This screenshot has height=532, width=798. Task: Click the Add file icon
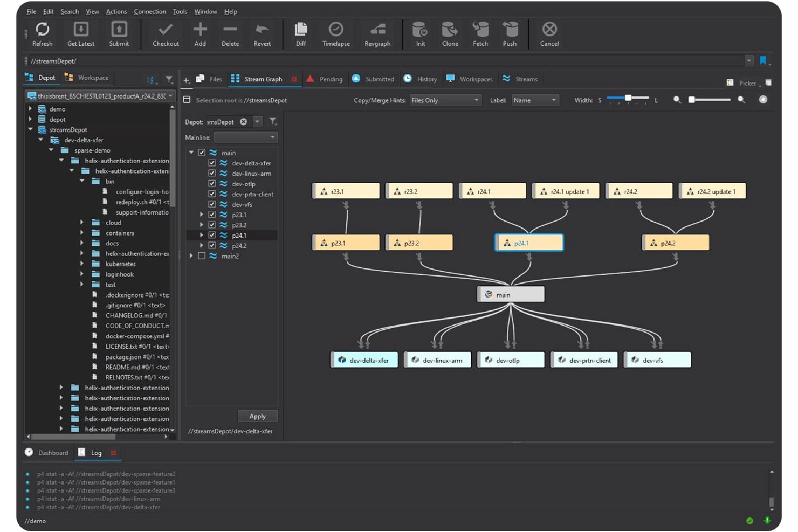coord(200,30)
